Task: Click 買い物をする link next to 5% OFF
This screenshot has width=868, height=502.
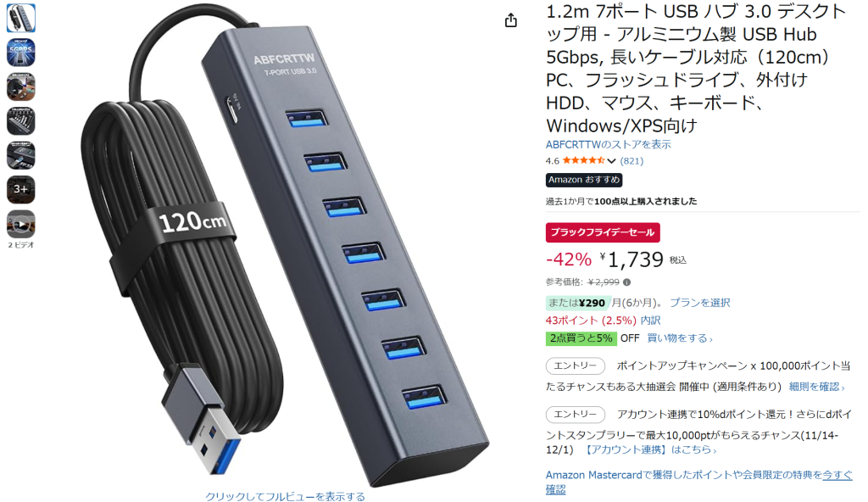Action: 679,338
